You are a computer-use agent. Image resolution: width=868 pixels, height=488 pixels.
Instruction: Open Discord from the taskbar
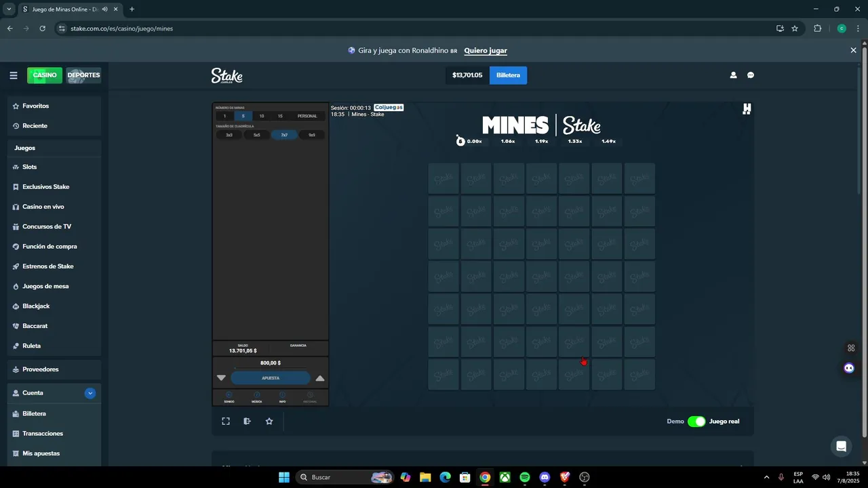coord(545,477)
